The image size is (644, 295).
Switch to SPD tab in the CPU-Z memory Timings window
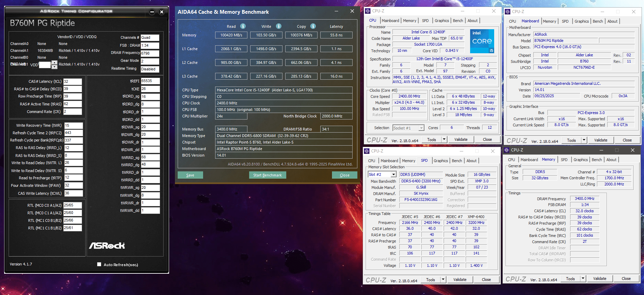click(564, 160)
